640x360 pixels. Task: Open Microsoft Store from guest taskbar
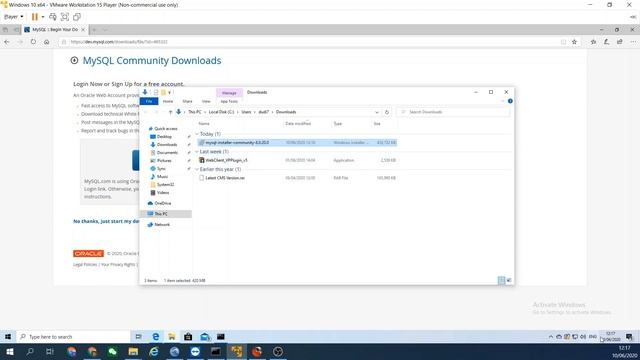click(188, 337)
